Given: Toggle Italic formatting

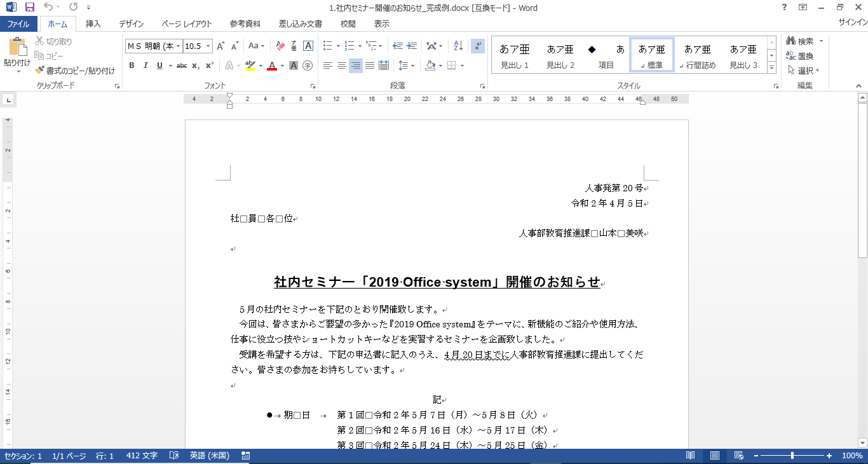Looking at the screenshot, I should pyautogui.click(x=146, y=65).
